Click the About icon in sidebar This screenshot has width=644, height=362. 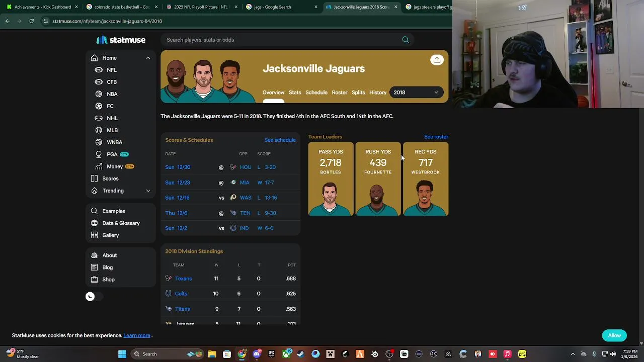point(94,255)
